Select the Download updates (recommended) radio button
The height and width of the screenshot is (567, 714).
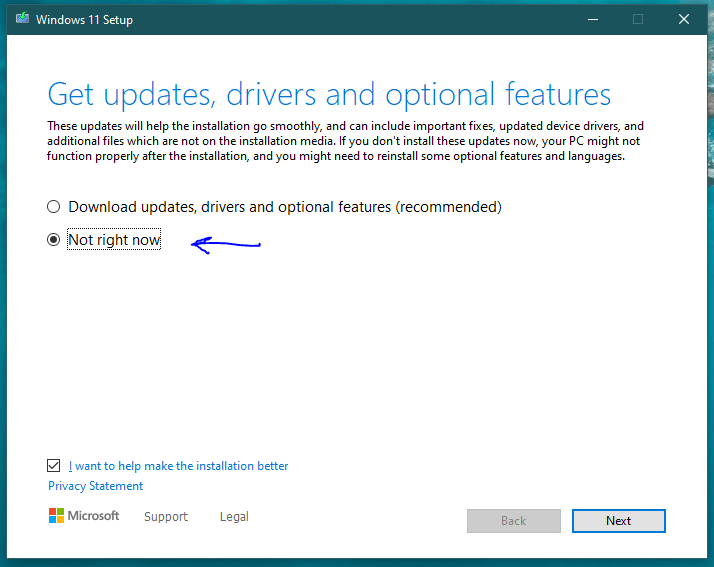53,207
